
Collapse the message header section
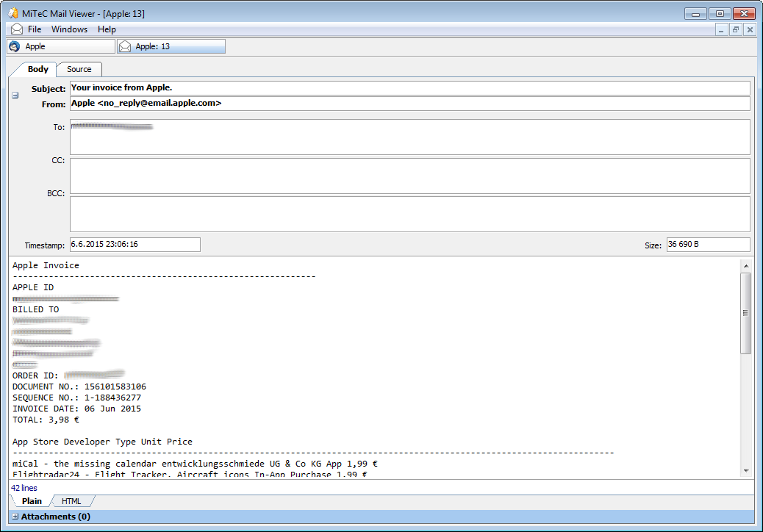[x=15, y=96]
